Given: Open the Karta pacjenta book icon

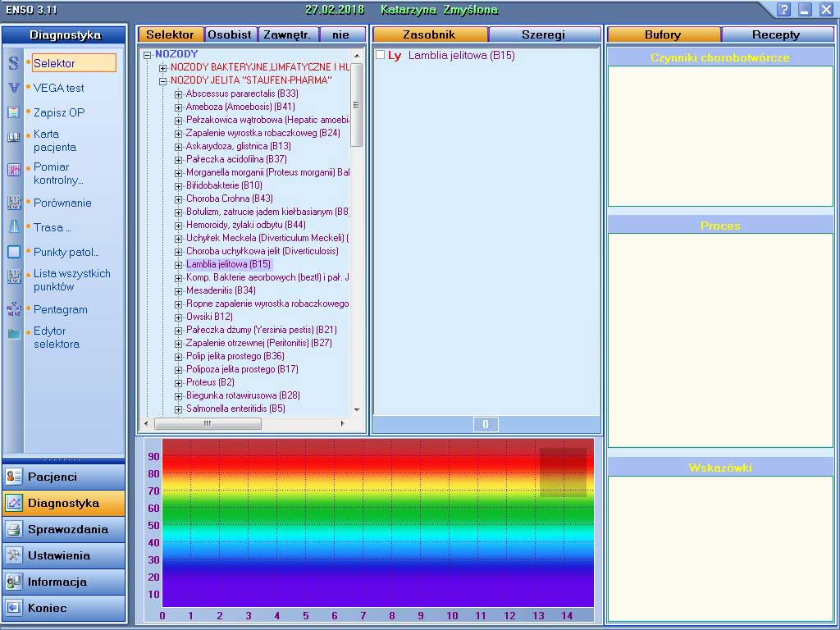Looking at the screenshot, I should [x=14, y=138].
